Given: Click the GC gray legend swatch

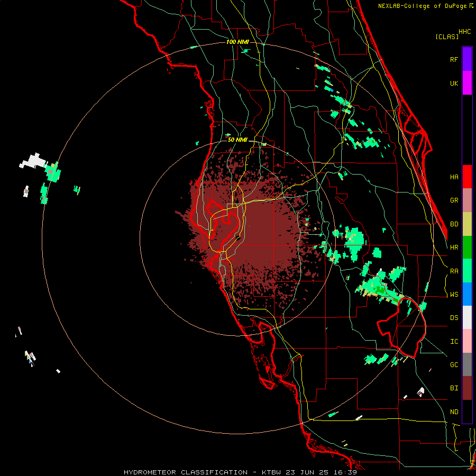Looking at the screenshot, I should pyautogui.click(x=467, y=364).
